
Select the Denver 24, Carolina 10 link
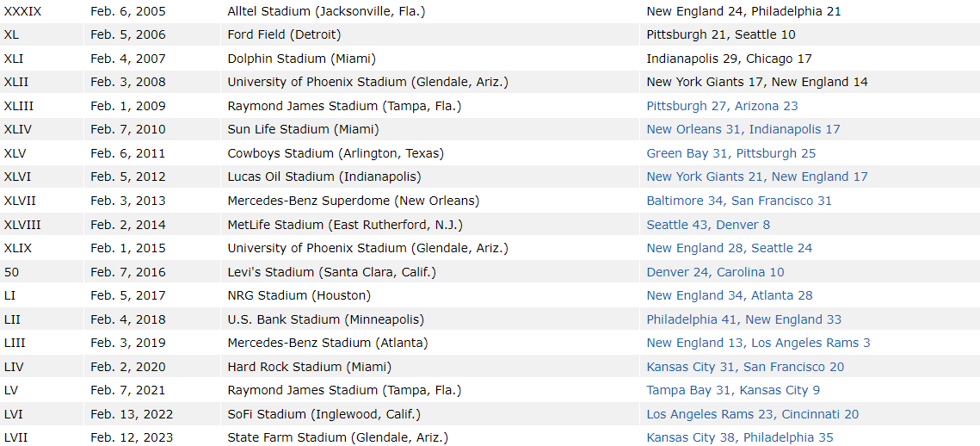point(715,272)
